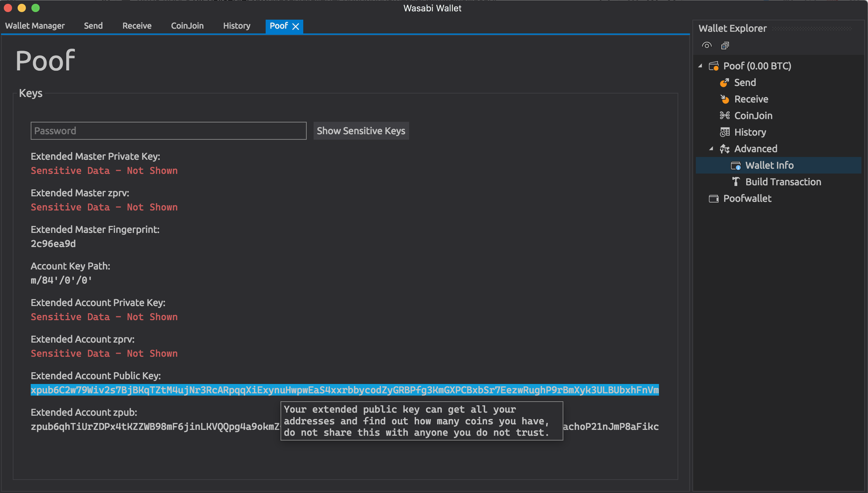Close the Poof tab
This screenshot has height=493, width=868.
pos(296,27)
